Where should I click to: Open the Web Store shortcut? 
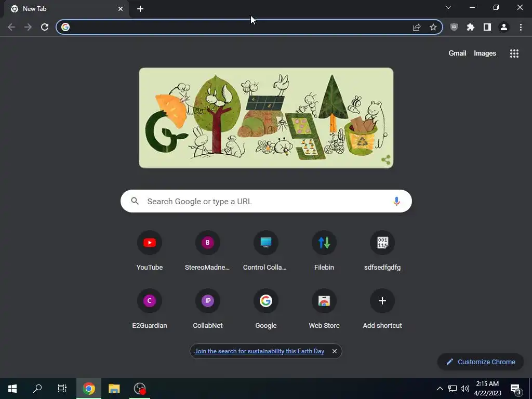pos(324,309)
